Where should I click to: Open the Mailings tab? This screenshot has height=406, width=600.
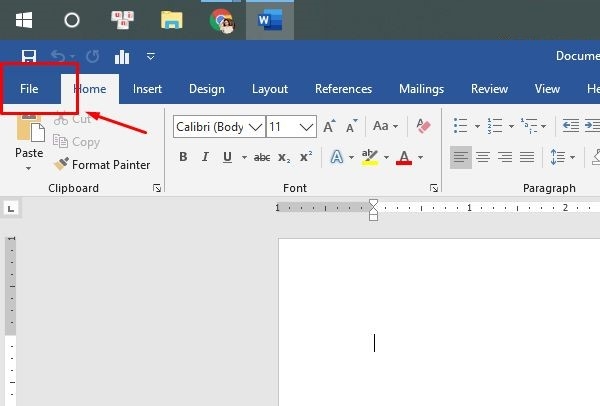pos(421,89)
